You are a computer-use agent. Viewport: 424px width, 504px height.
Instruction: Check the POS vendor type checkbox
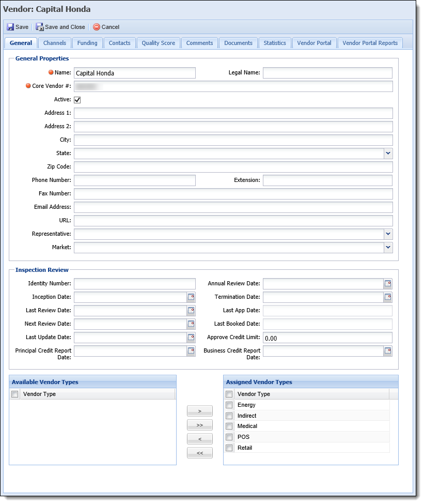(229, 437)
